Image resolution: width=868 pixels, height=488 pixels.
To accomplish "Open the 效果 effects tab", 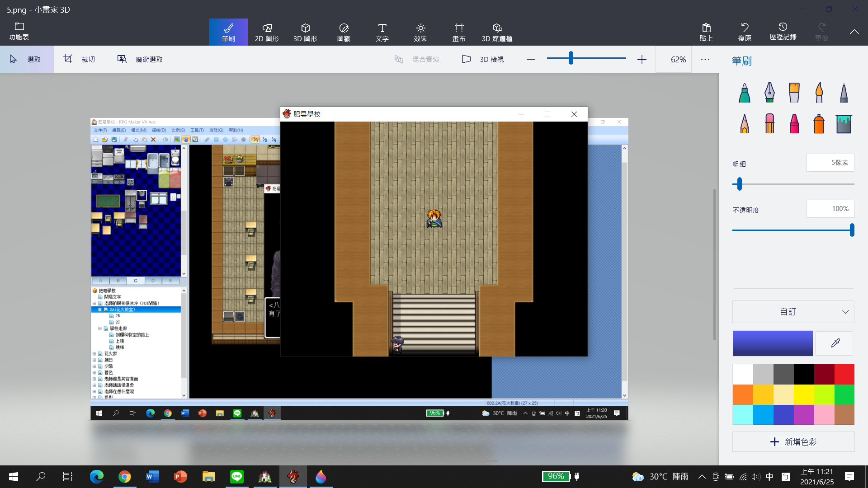I will coord(420,32).
